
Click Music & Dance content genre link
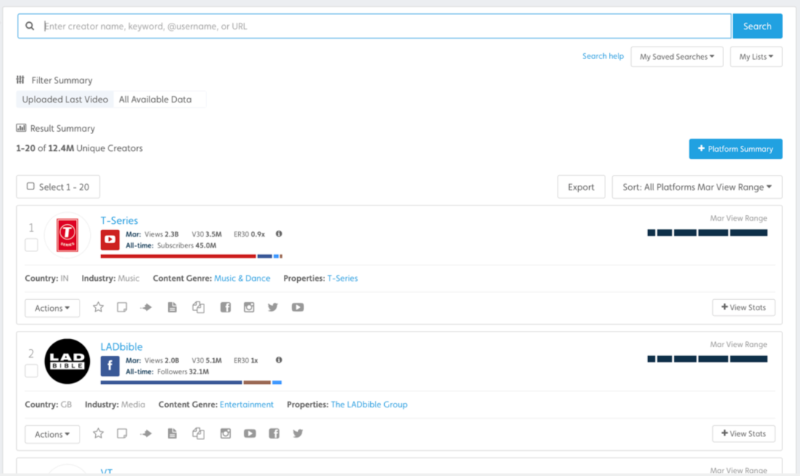tap(242, 278)
